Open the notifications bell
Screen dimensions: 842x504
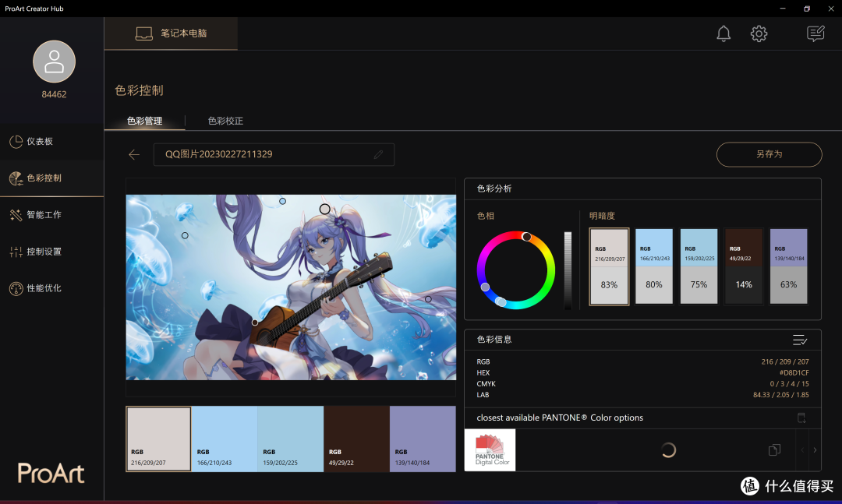[x=723, y=33]
